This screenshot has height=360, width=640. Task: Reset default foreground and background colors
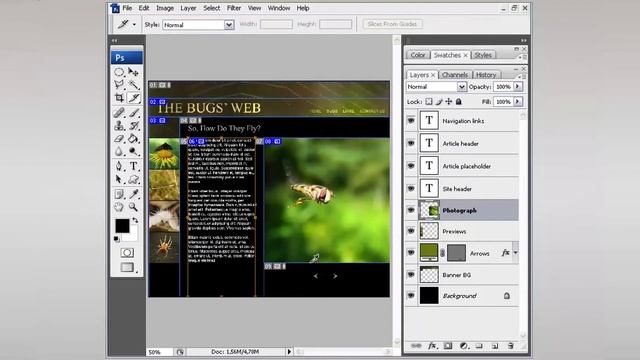point(117,239)
